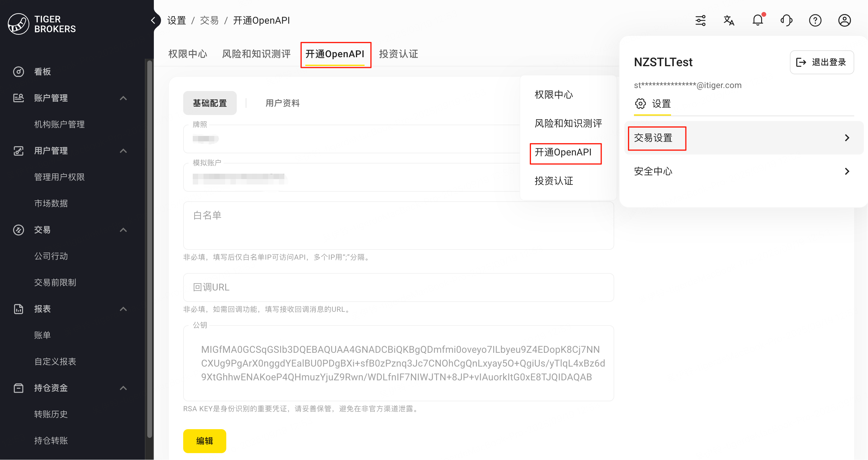Image resolution: width=868 pixels, height=460 pixels.
Task: Open 持仓转账 in the sidebar
Action: pos(51,441)
